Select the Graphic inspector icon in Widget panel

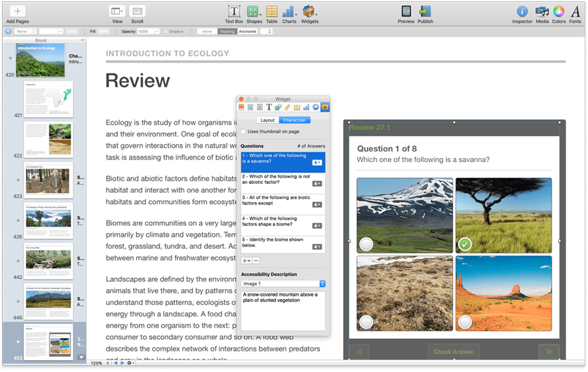[x=278, y=107]
